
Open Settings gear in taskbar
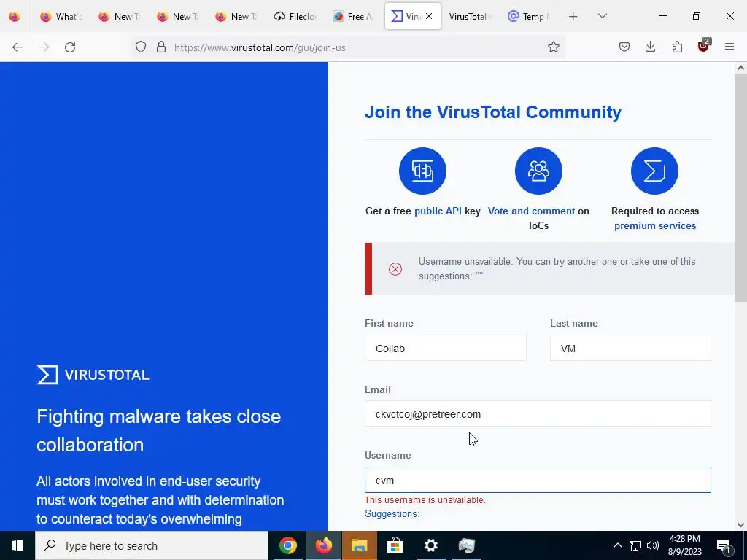[x=430, y=545]
